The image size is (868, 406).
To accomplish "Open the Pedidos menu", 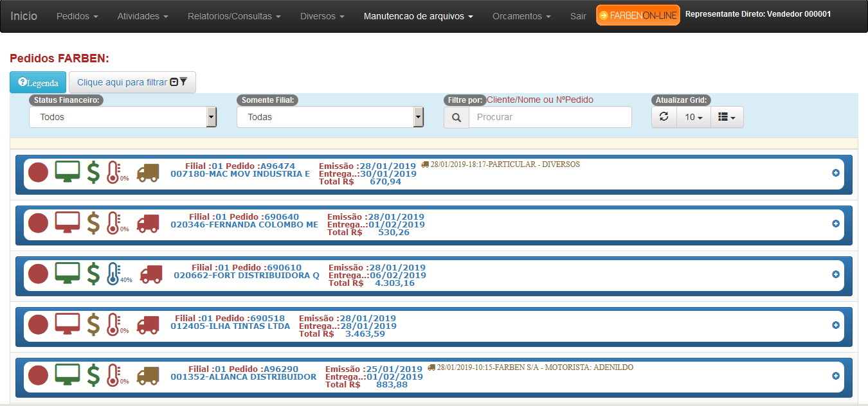I will pos(77,16).
